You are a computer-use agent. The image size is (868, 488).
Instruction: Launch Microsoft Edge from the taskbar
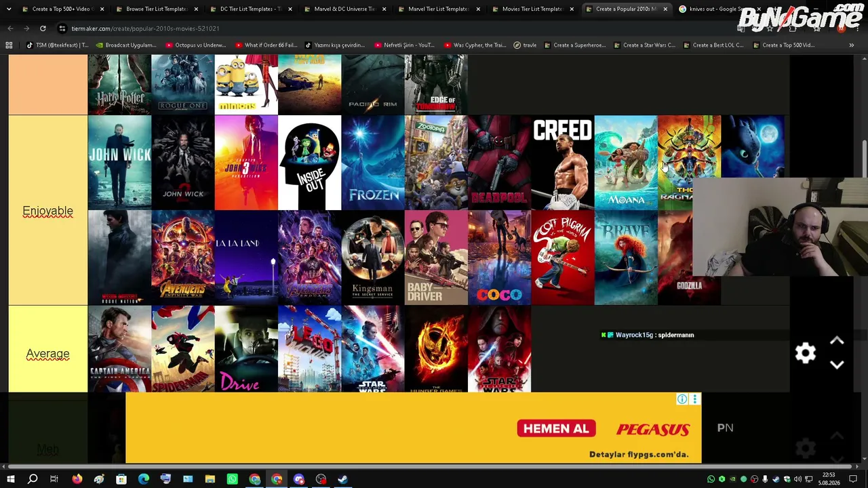click(x=143, y=479)
